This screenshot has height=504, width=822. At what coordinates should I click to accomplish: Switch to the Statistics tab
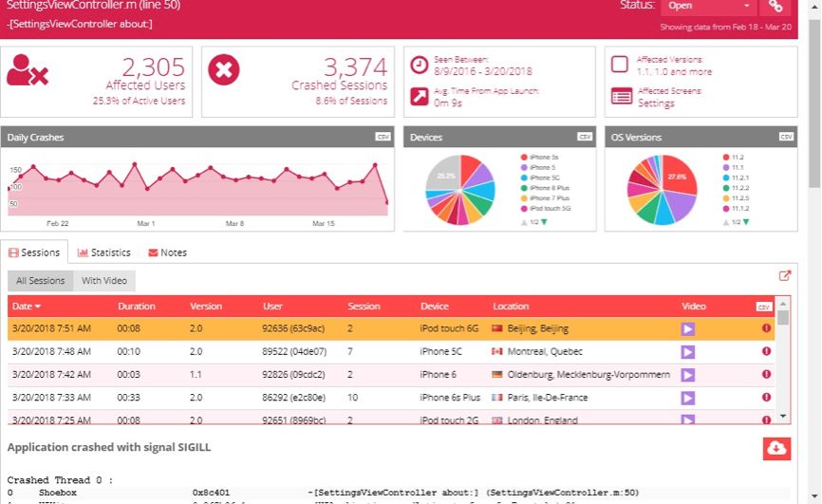click(x=104, y=252)
